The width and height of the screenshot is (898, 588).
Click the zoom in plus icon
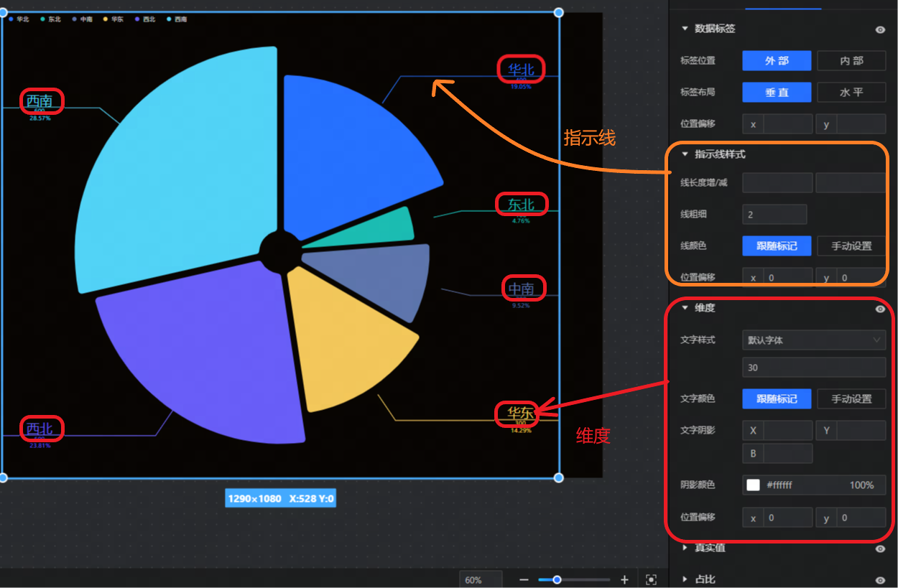coord(624,580)
